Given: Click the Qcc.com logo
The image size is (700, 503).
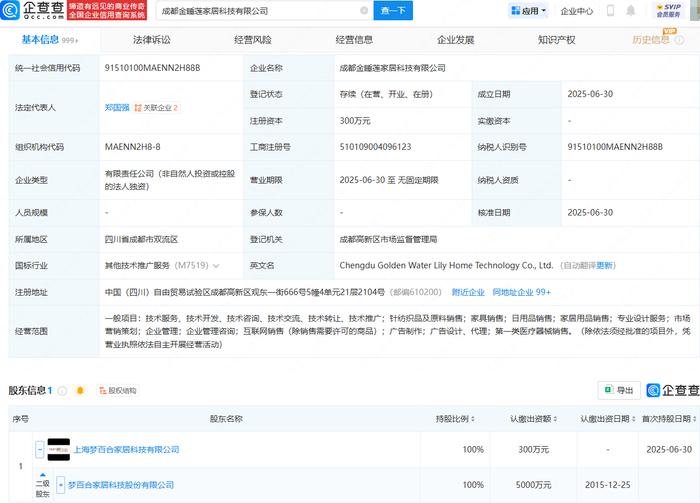Looking at the screenshot, I should [x=33, y=10].
